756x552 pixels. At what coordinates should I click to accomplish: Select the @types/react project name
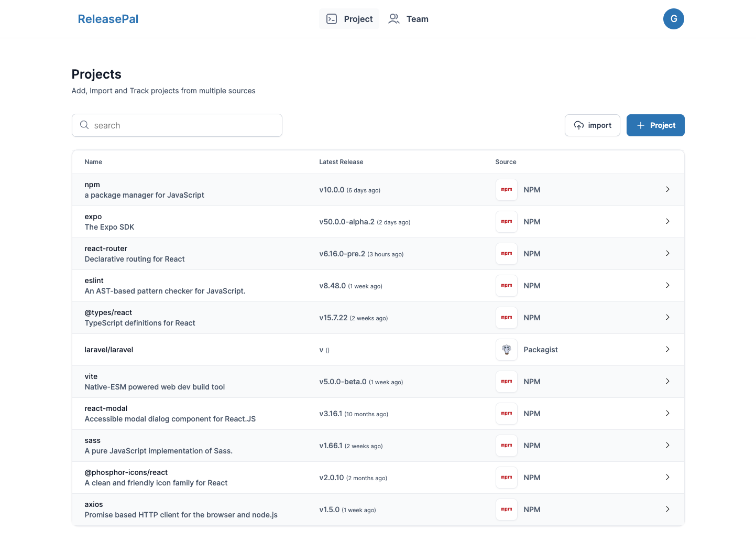(108, 312)
